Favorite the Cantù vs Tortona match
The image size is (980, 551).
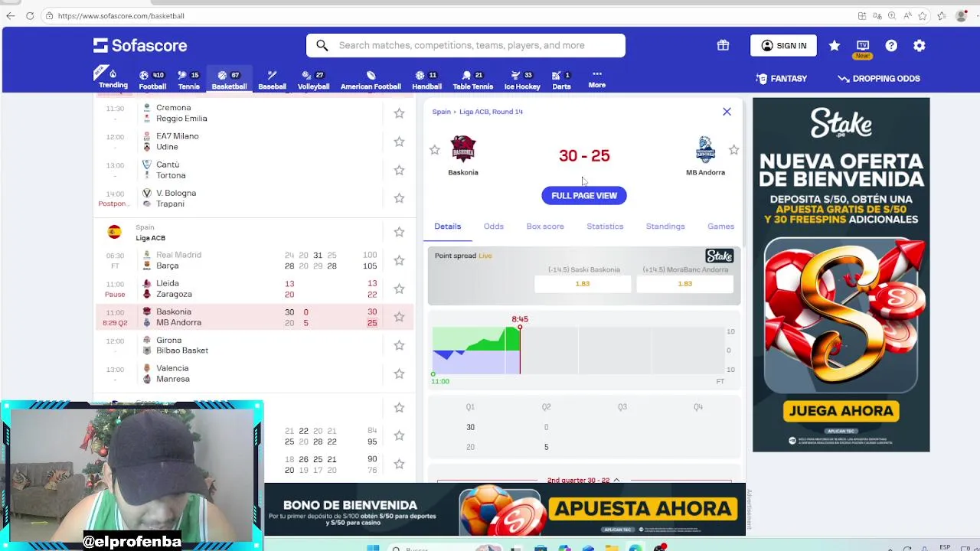coord(399,170)
